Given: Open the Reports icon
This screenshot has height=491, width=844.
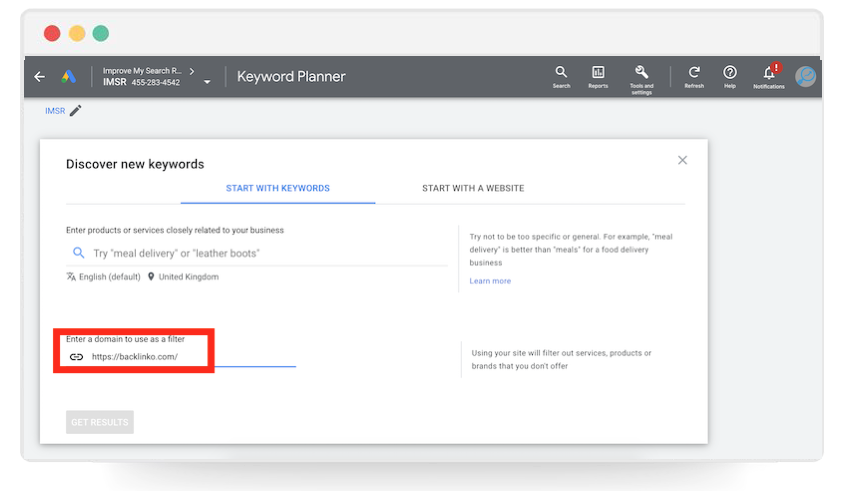Looking at the screenshot, I should [598, 73].
